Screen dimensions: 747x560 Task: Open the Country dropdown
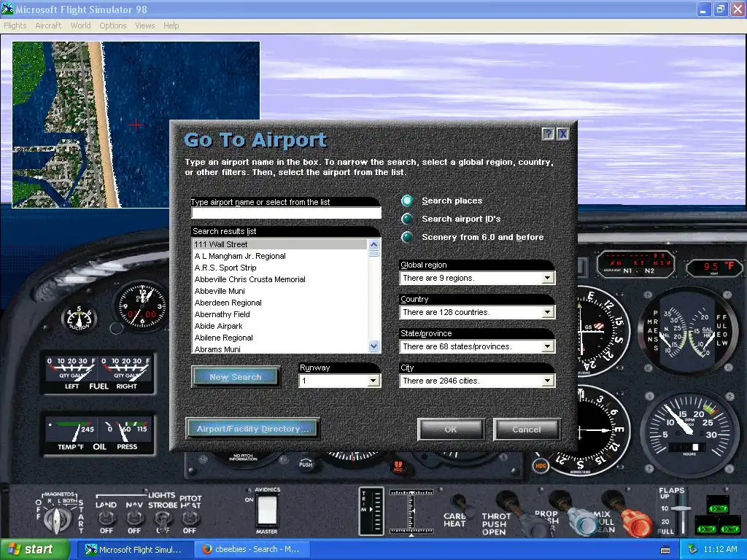click(x=547, y=312)
